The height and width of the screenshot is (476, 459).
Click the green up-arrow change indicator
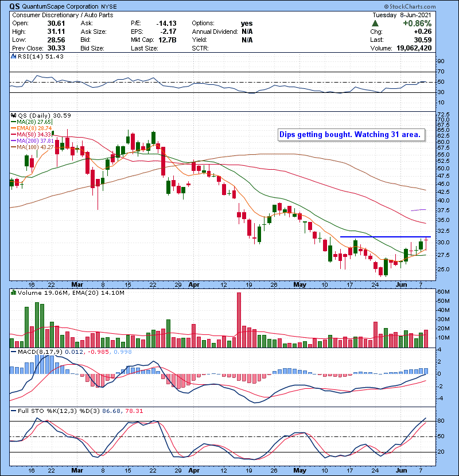click(x=375, y=22)
